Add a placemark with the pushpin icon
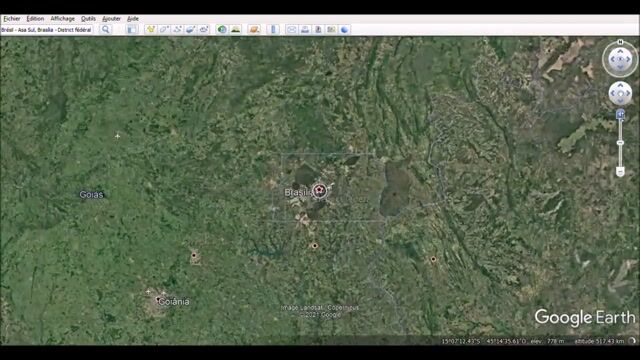Screen dimensions: 640x360 pos(151,29)
